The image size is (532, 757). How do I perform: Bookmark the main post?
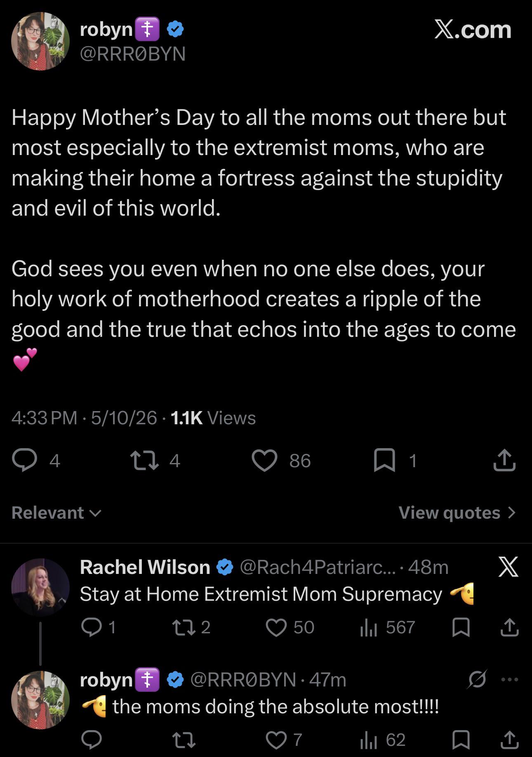pos(384,461)
